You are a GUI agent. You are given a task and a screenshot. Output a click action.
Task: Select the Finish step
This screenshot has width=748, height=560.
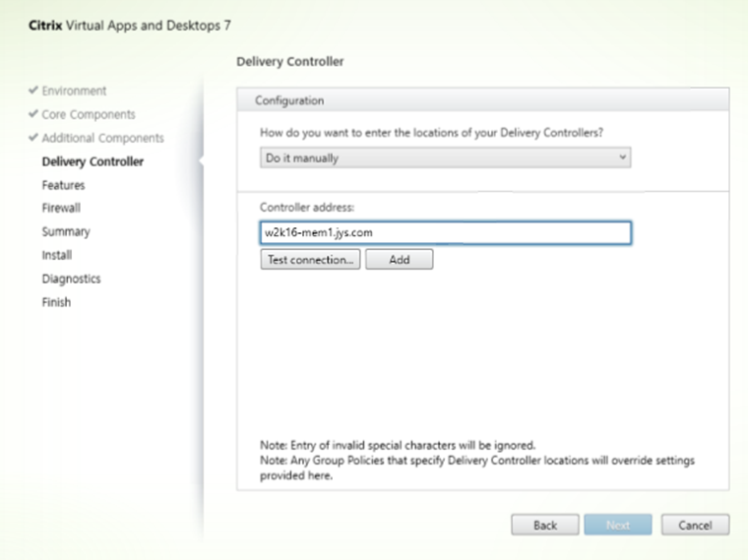56,302
